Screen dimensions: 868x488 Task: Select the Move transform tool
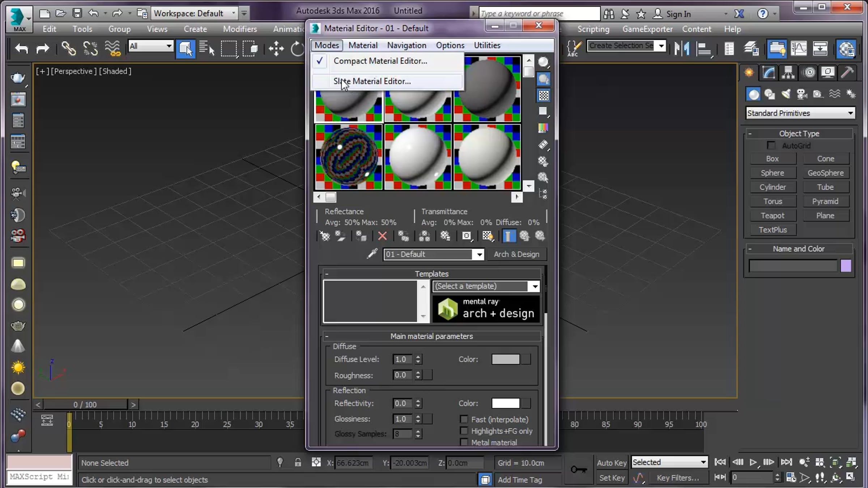pyautogui.click(x=276, y=48)
